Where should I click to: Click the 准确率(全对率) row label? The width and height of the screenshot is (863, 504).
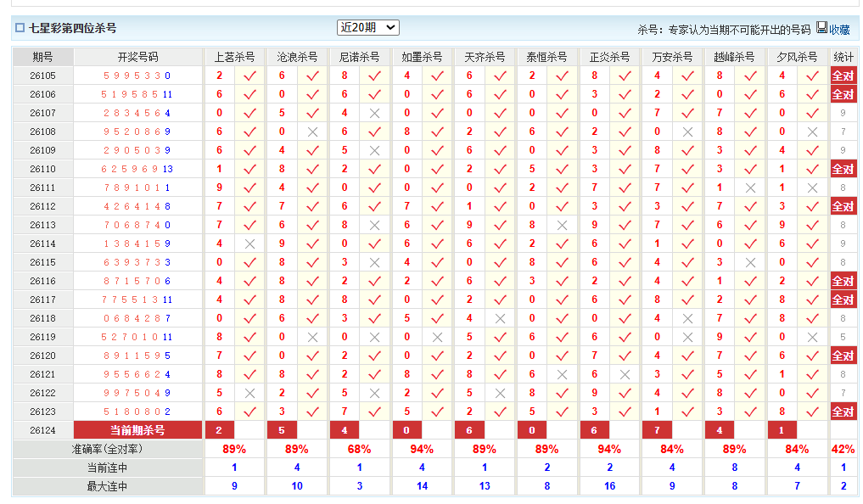[107, 449]
